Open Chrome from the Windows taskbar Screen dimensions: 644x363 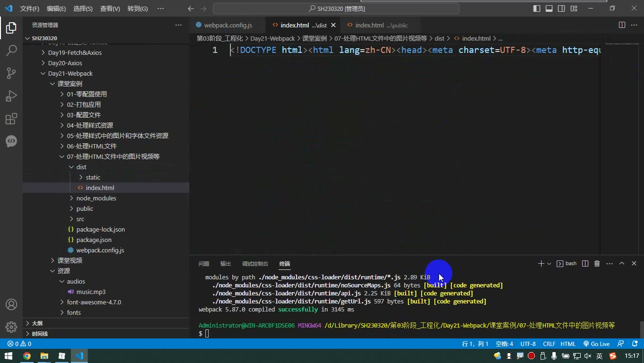click(27, 356)
